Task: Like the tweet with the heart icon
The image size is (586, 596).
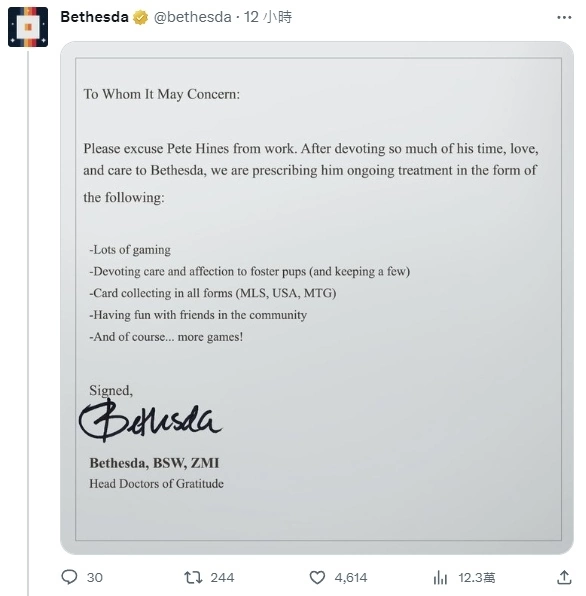Action: pos(317,577)
